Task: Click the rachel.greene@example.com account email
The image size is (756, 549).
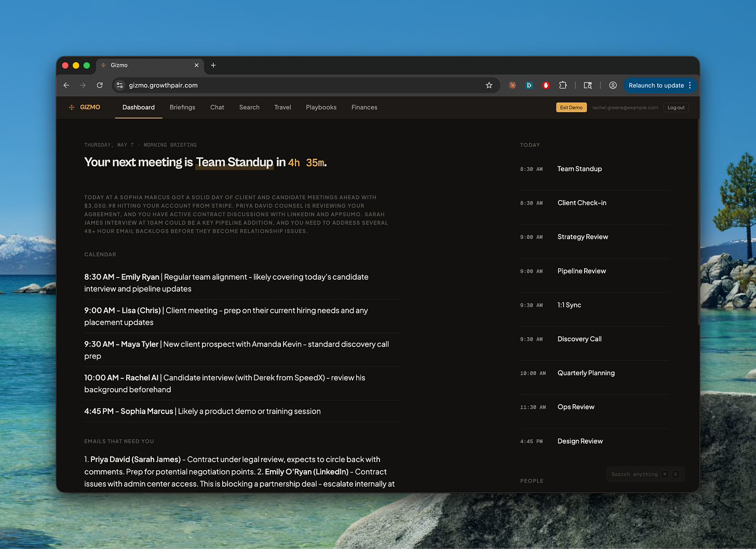Action: (625, 107)
